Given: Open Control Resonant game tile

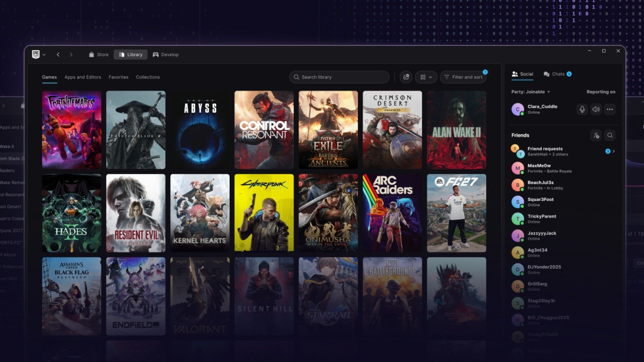Looking at the screenshot, I should pos(264,130).
